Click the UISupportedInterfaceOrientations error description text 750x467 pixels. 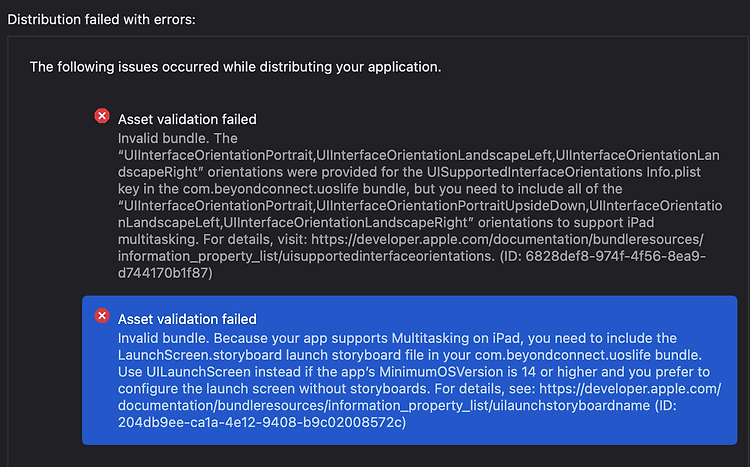pyautogui.click(x=420, y=206)
